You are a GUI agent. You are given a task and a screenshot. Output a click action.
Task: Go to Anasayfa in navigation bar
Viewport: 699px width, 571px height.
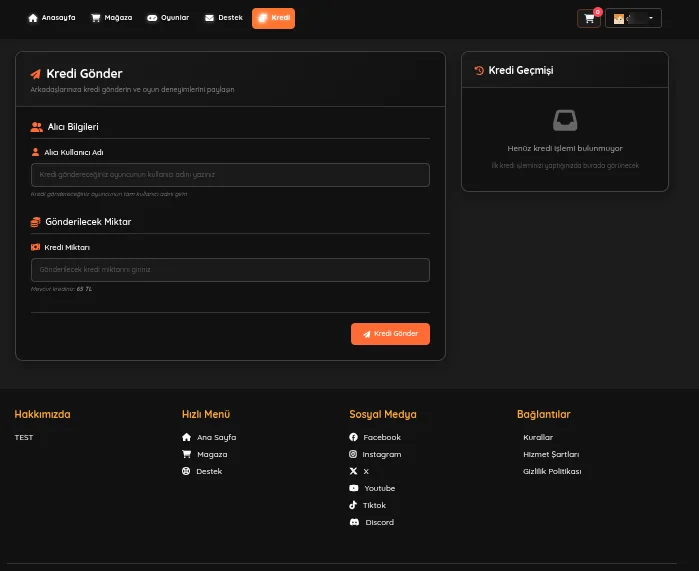tap(52, 18)
